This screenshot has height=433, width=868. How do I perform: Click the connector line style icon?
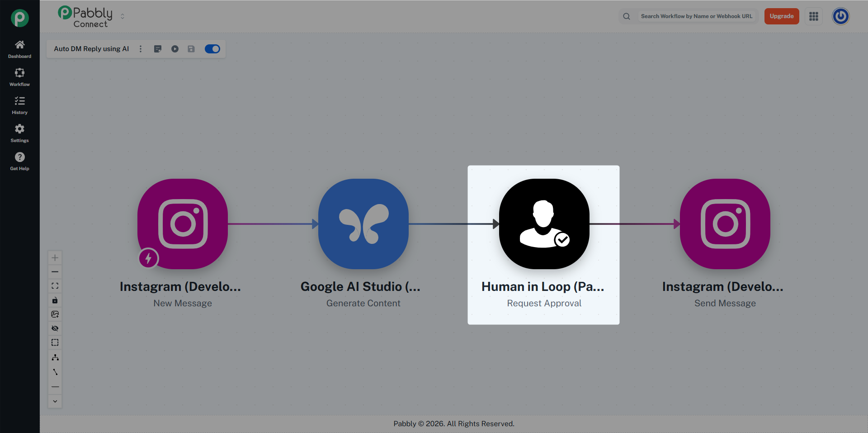tap(55, 372)
